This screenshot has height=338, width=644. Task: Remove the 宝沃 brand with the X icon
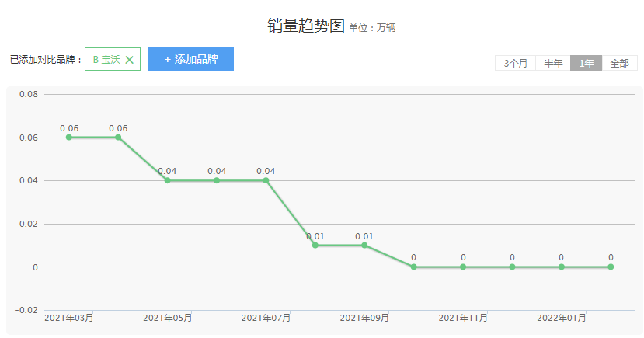130,60
